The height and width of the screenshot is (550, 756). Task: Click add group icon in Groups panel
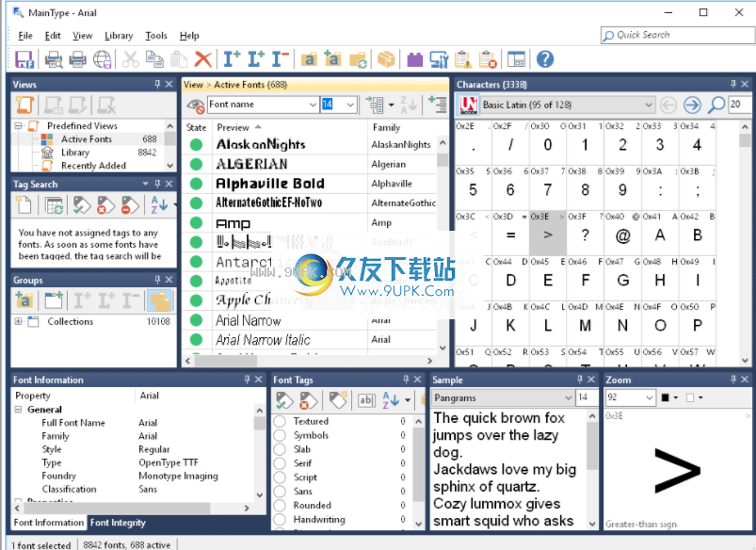[x=24, y=300]
